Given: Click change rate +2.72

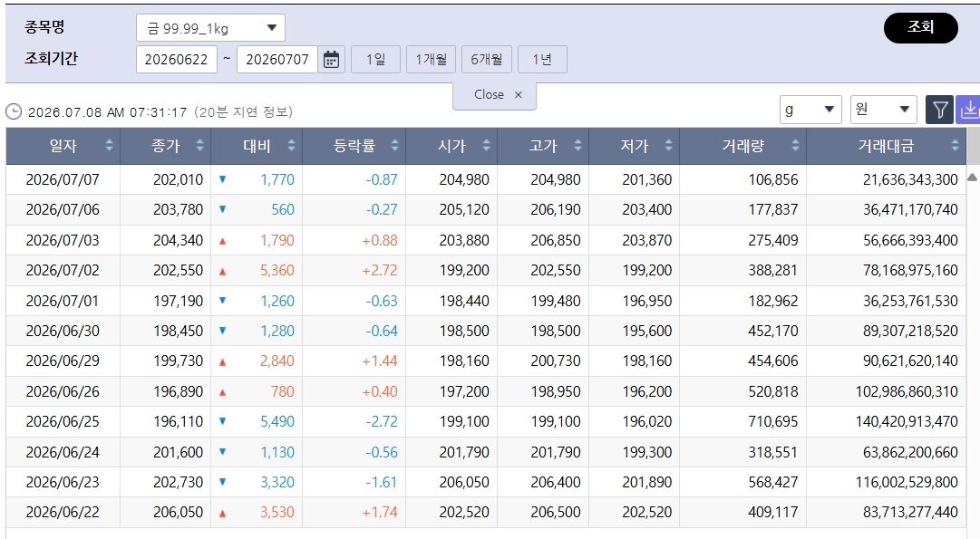Looking at the screenshot, I should [379, 271].
